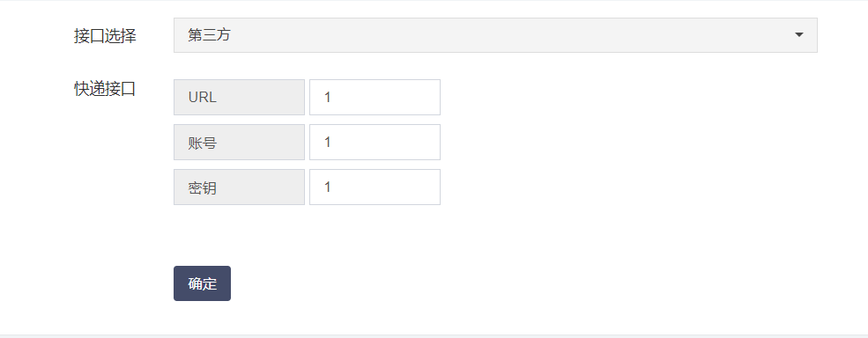Focus the 账号 input field
The image size is (868, 338).
pyautogui.click(x=375, y=143)
